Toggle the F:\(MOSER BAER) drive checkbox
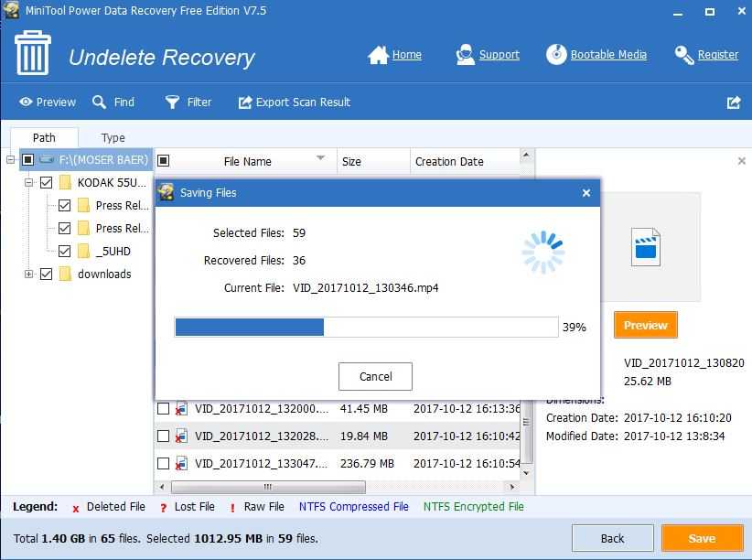752x560 pixels. point(27,159)
